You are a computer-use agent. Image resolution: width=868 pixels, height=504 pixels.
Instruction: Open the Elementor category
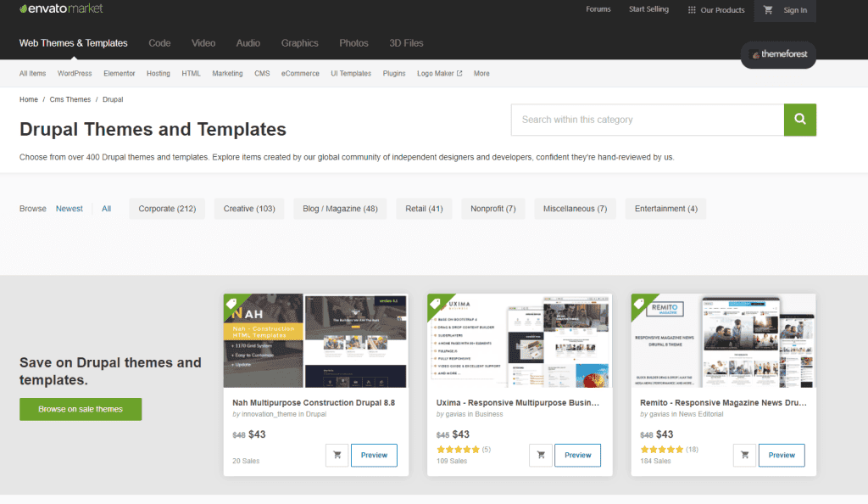click(x=119, y=74)
